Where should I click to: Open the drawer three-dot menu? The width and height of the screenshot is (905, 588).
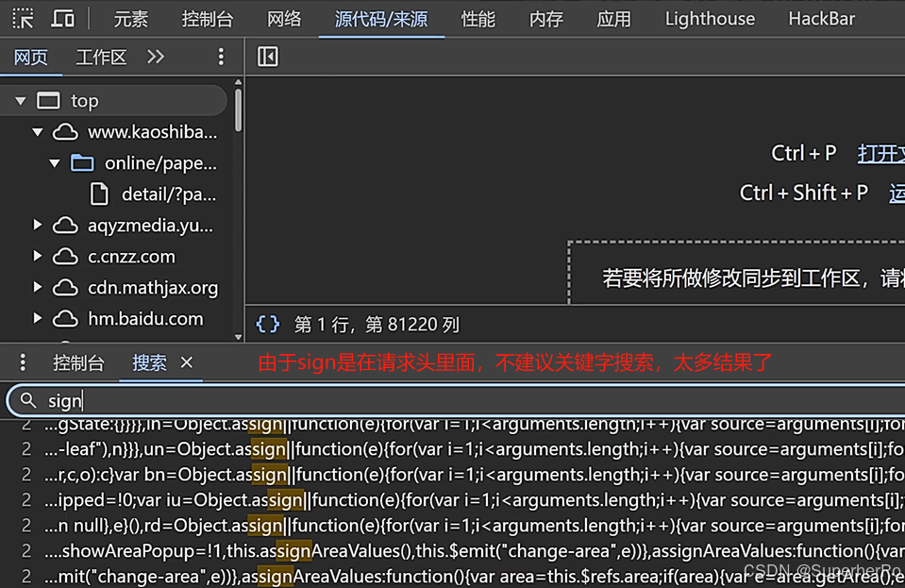(23, 362)
